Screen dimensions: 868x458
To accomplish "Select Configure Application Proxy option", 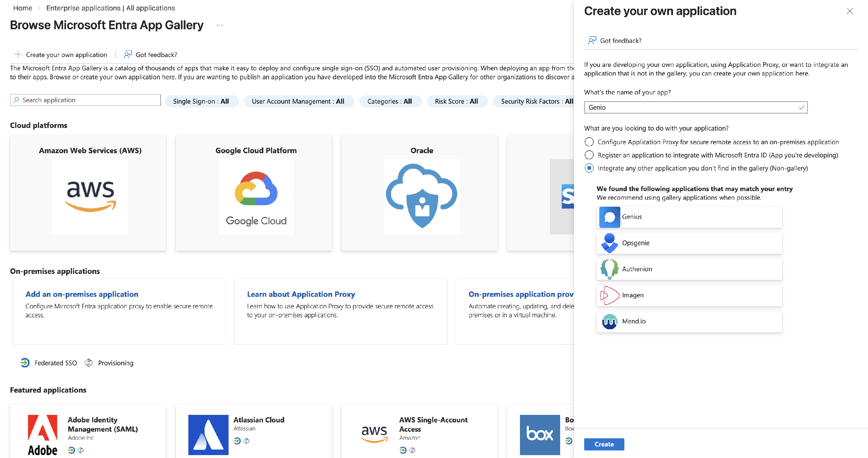I will click(x=589, y=142).
